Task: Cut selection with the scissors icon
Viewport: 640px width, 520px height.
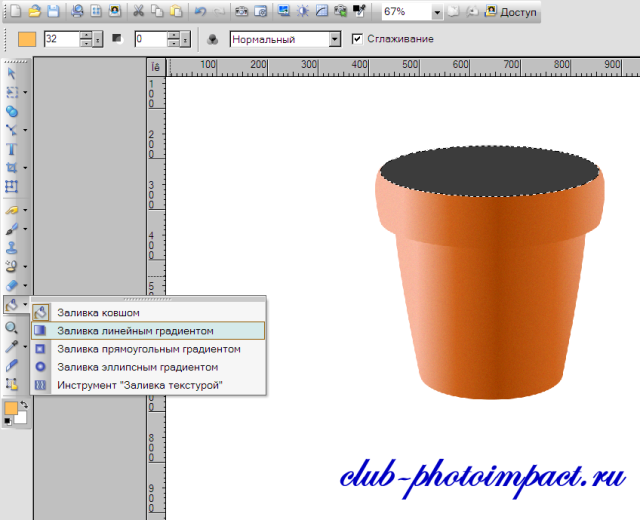Action: 138,11
